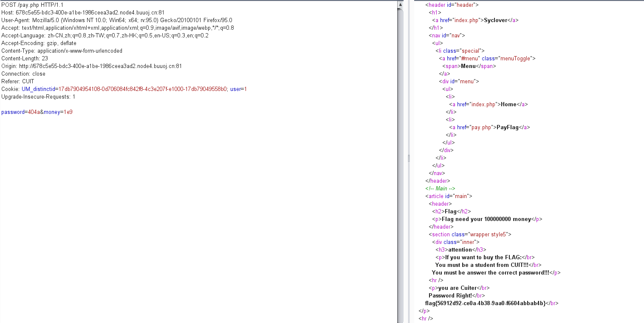Click the h2 Flag heading line
This screenshot has width=644, height=323.
pos(452,212)
